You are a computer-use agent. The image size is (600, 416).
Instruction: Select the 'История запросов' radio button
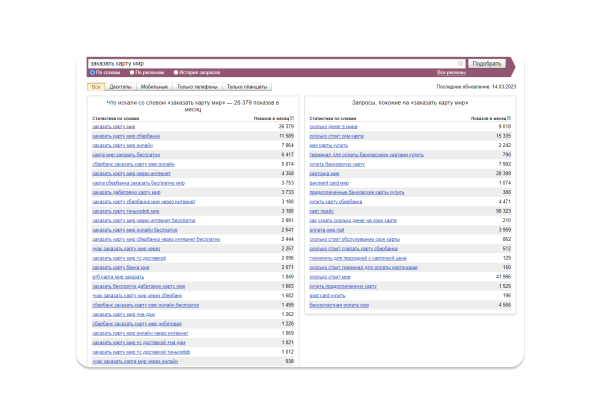[x=178, y=73]
